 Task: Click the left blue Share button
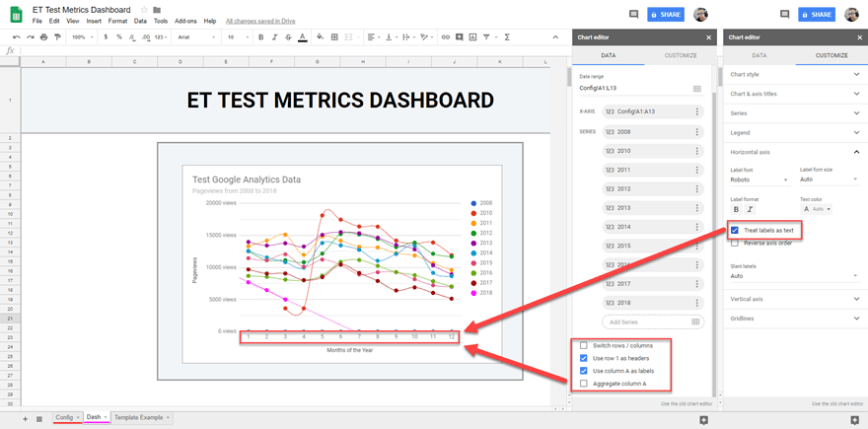tap(666, 15)
